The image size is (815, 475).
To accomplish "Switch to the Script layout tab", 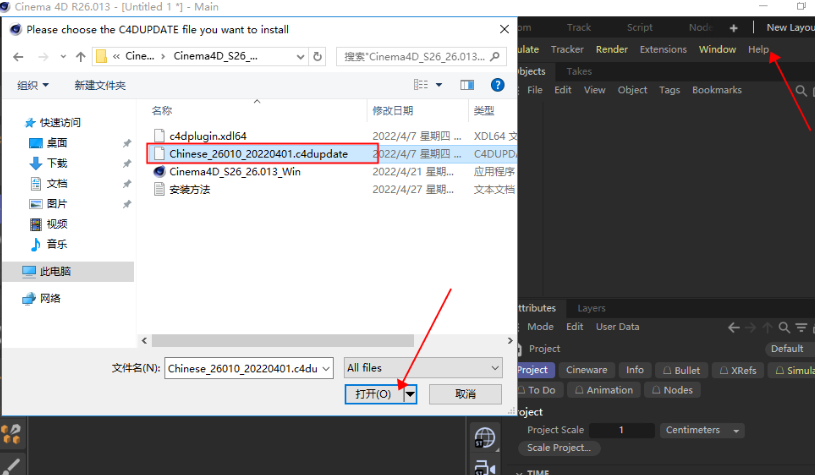I will (x=639, y=28).
